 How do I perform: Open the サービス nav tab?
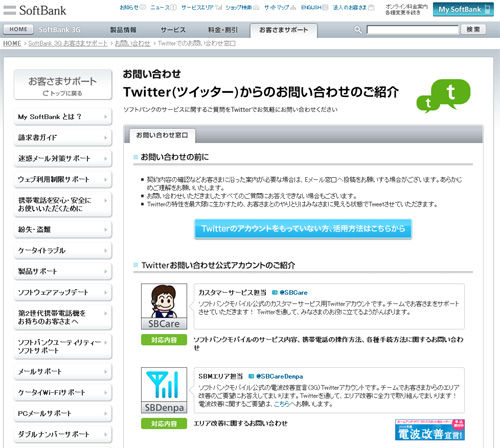click(173, 30)
